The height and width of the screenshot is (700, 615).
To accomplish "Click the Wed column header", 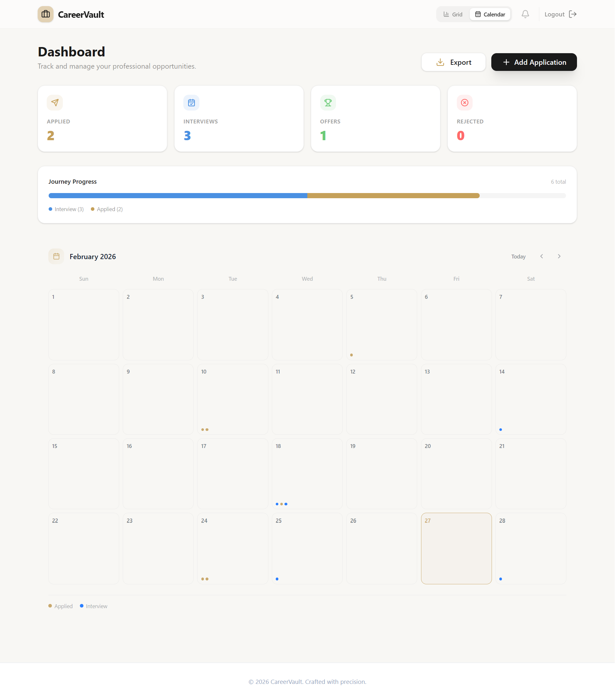I will [x=307, y=279].
